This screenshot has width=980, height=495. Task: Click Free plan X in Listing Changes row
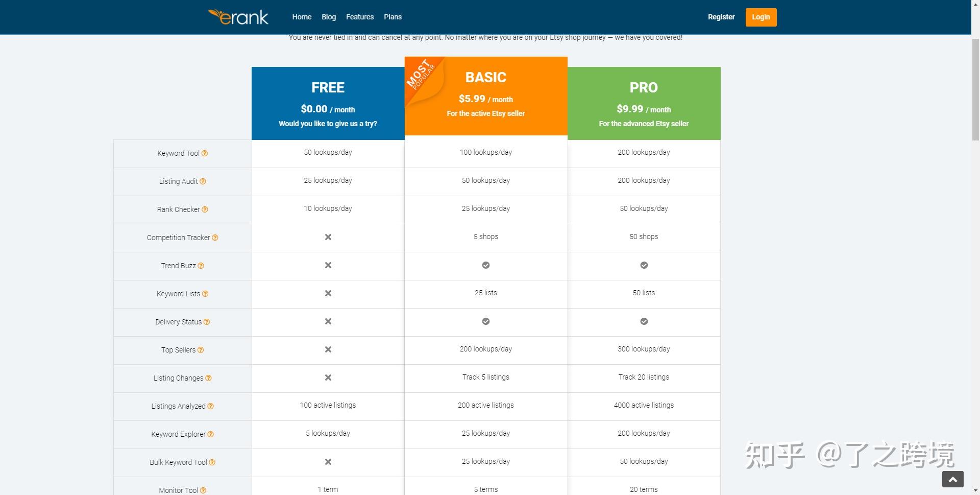(x=328, y=378)
